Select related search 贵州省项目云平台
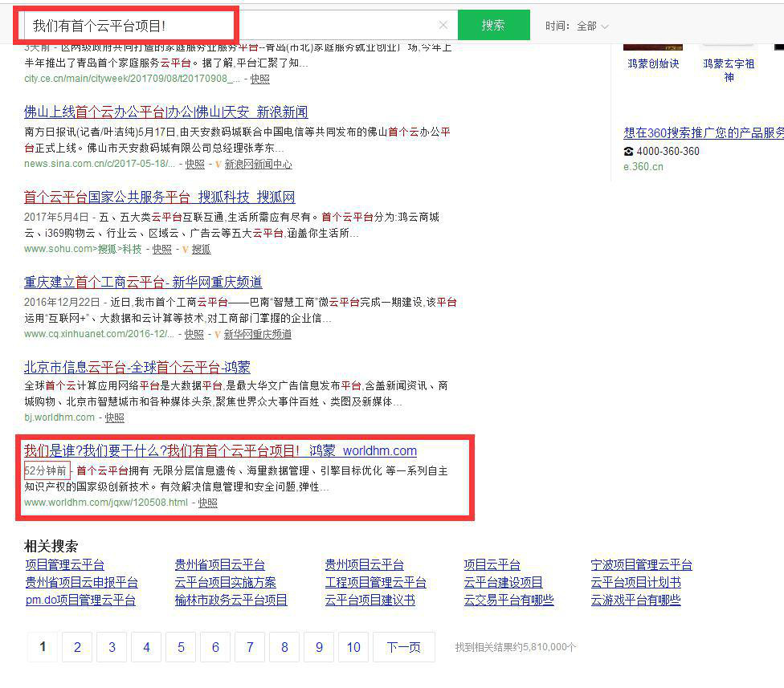 point(219,565)
